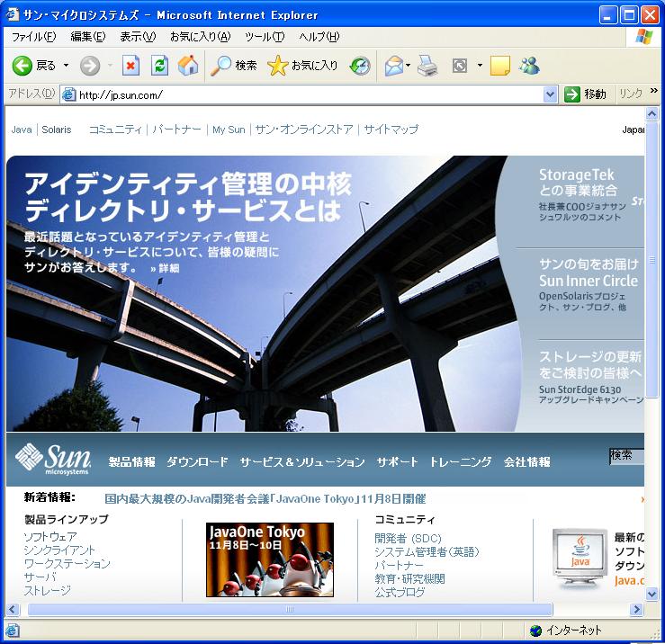The width and height of the screenshot is (665, 644).
Task: Open the 編集(E) menu
Action: click(x=88, y=37)
